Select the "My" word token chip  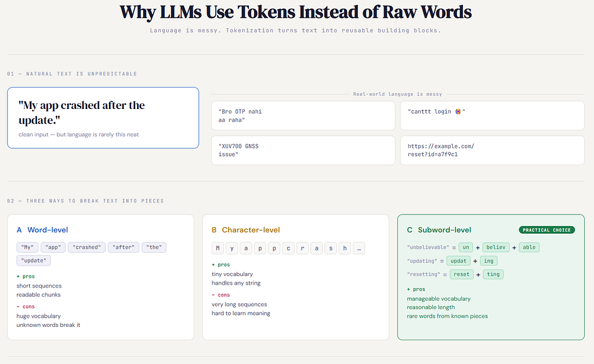click(27, 247)
